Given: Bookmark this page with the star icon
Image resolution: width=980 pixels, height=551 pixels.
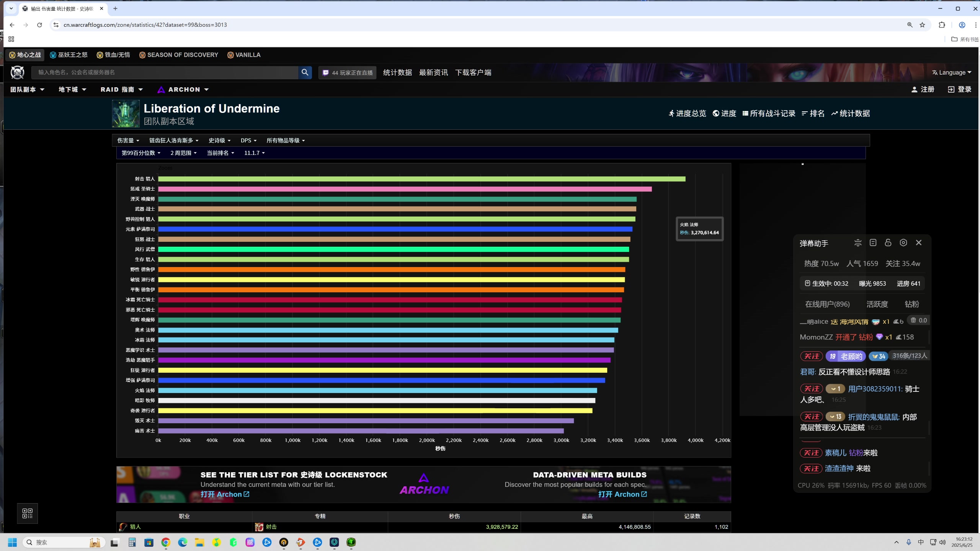Looking at the screenshot, I should tap(923, 25).
